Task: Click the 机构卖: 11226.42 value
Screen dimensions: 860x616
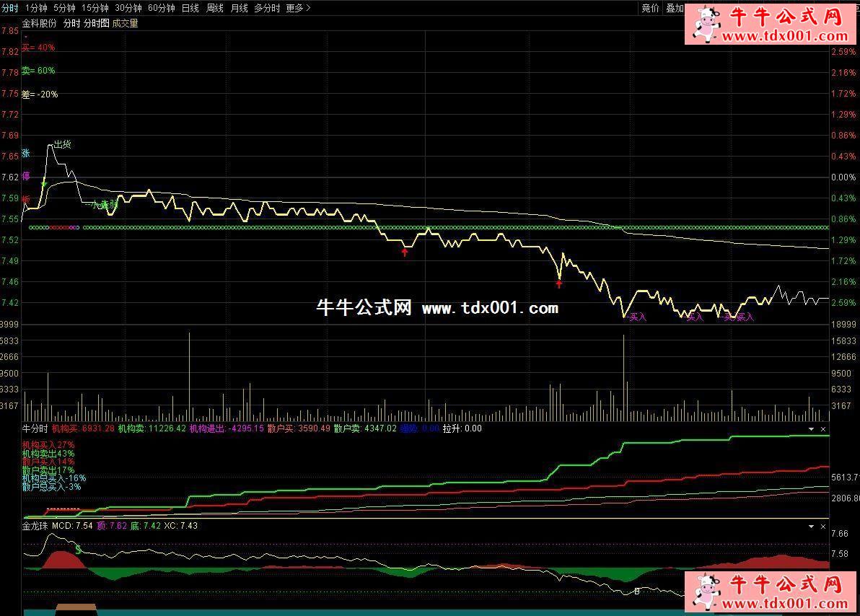Action: (x=152, y=428)
